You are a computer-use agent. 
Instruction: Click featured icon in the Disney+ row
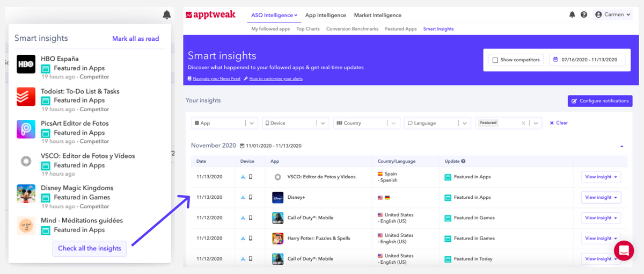[x=448, y=197]
